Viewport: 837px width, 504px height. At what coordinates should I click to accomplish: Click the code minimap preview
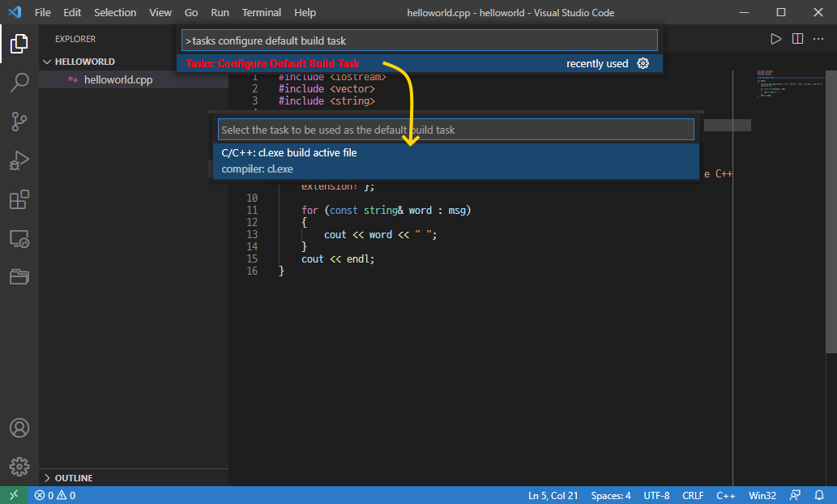[790, 83]
